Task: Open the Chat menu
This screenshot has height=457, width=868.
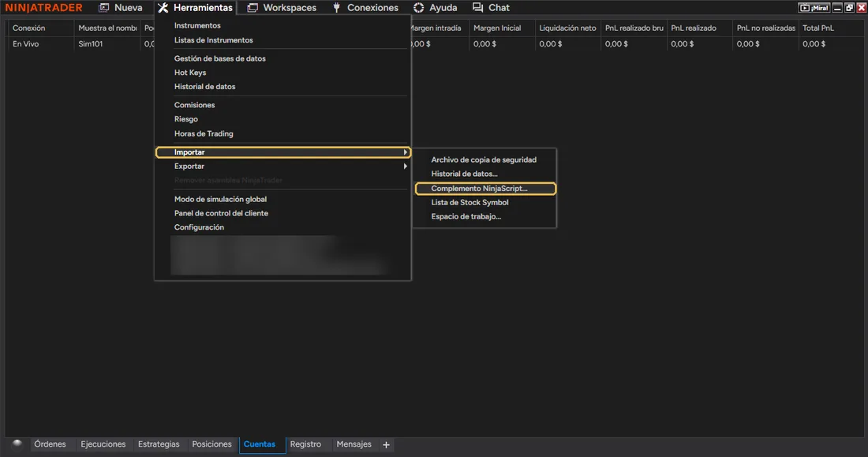Action: (x=499, y=8)
